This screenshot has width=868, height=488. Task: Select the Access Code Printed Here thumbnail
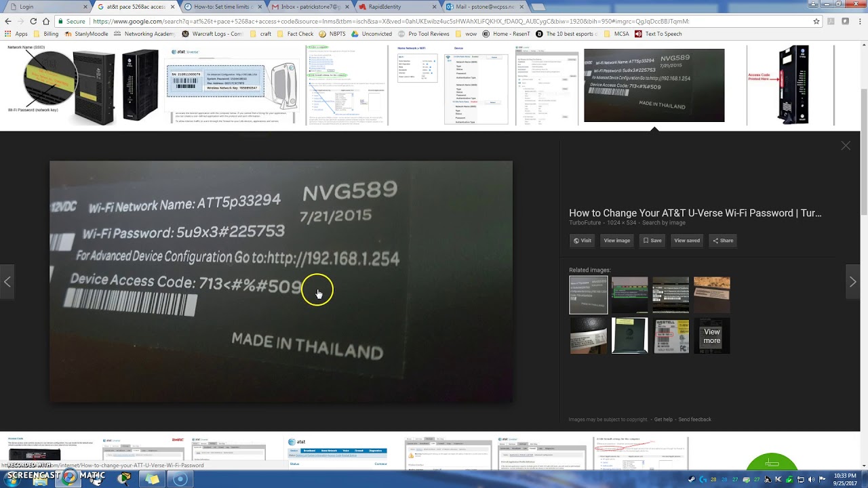pos(790,85)
